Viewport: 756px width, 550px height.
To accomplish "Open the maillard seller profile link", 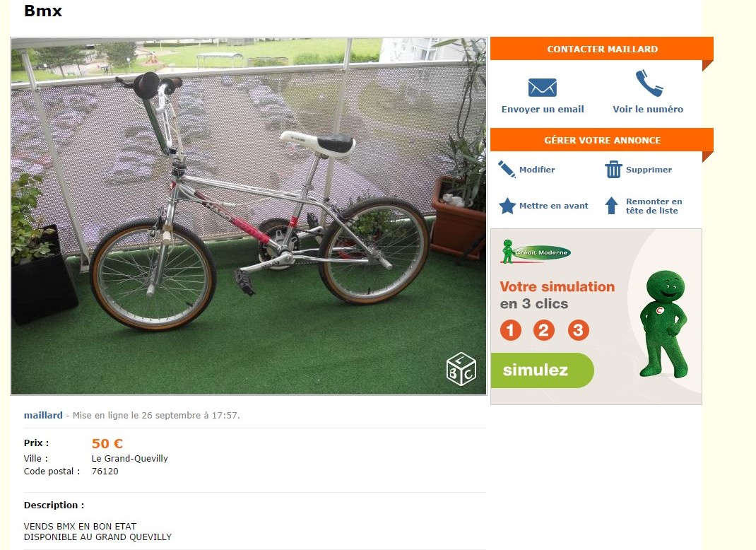I will (43, 416).
